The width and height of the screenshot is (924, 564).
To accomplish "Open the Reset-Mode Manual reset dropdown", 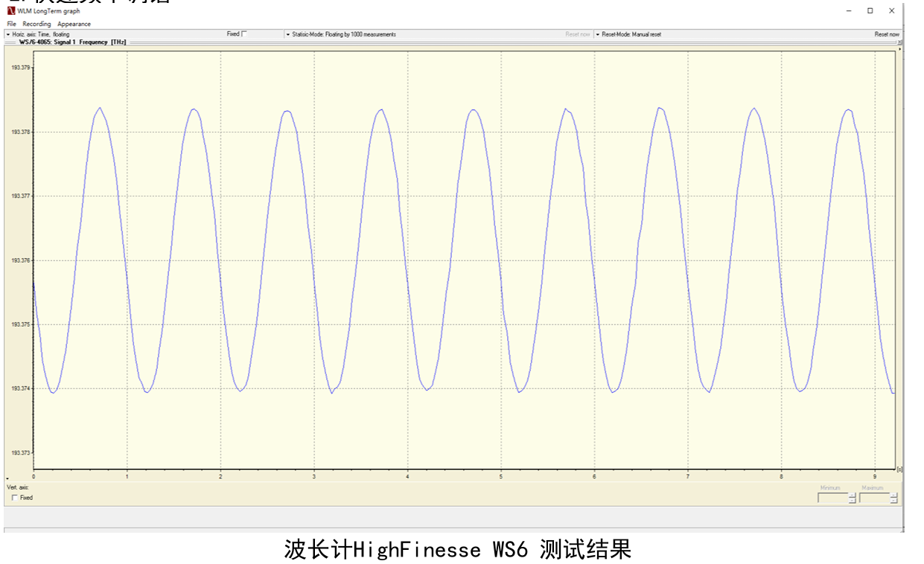I will (630, 34).
